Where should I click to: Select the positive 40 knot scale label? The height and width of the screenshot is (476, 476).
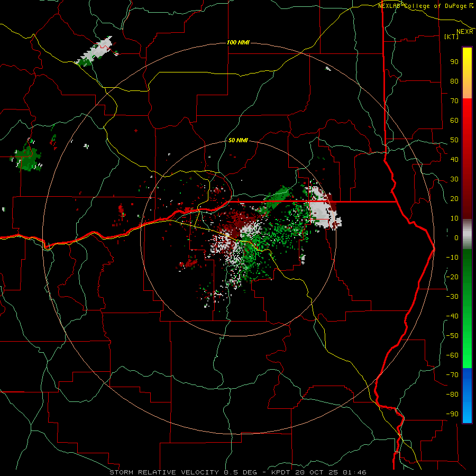pyautogui.click(x=454, y=160)
